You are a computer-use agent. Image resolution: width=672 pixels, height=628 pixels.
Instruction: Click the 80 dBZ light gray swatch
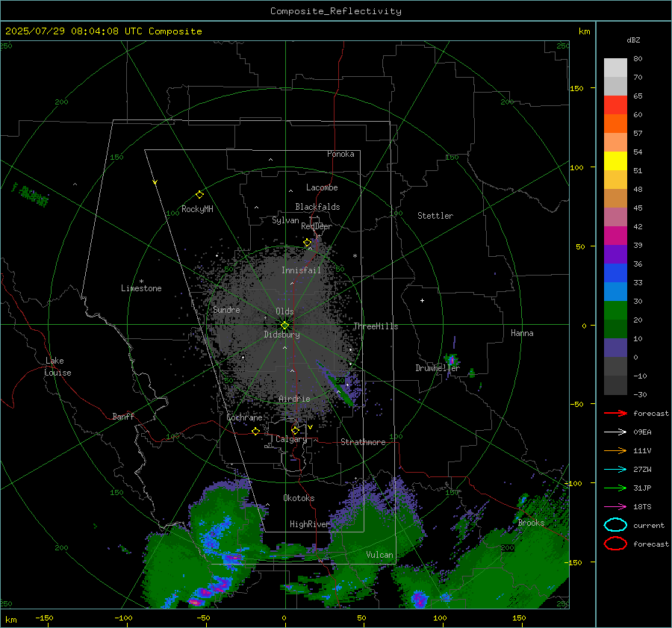click(615, 68)
